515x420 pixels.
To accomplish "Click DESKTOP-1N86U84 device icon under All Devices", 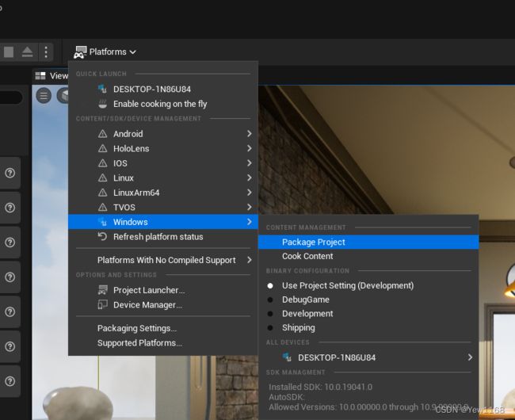I will pyautogui.click(x=287, y=357).
